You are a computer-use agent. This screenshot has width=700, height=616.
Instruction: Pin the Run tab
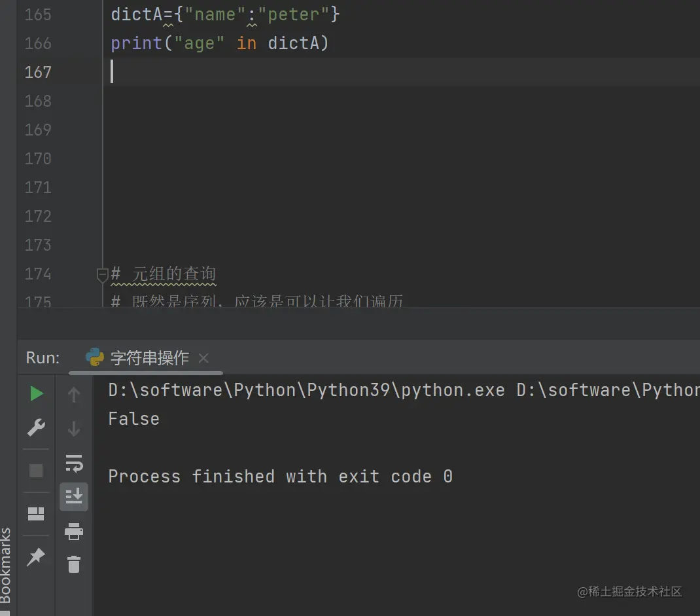[36, 556]
